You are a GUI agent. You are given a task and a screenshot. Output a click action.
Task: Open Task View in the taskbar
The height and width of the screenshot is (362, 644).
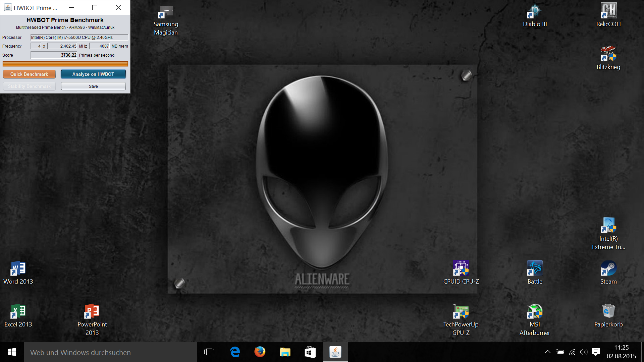(x=209, y=352)
